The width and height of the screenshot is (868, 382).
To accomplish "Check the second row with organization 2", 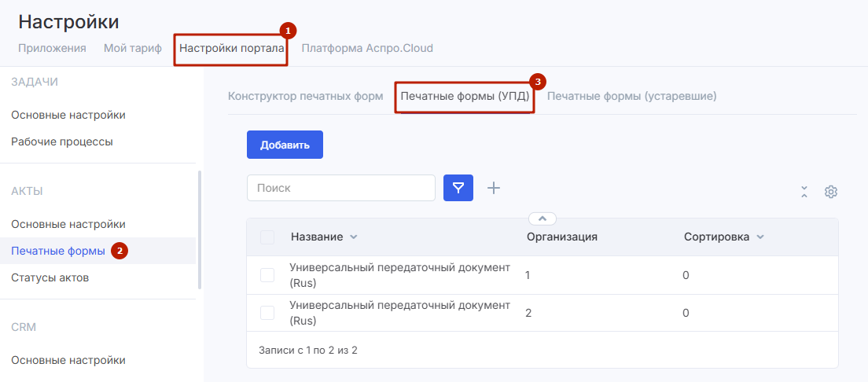I will (x=267, y=313).
